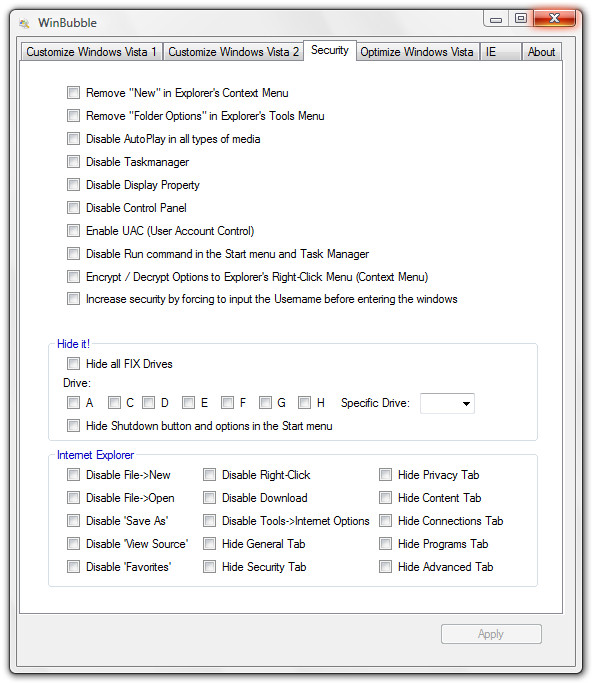The height and width of the screenshot is (683, 595).
Task: Go to Optimize Windows Vista tab
Action: pyautogui.click(x=417, y=52)
